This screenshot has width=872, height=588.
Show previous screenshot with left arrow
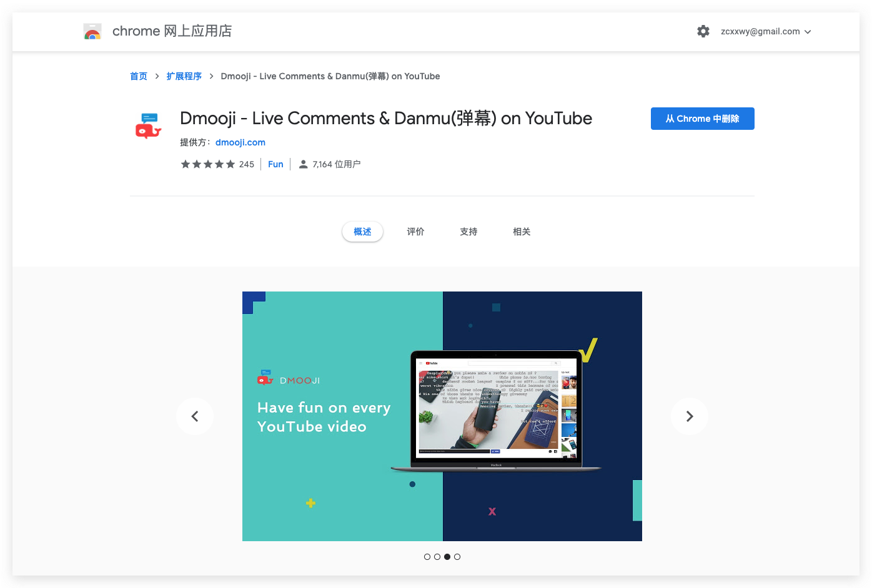pos(195,416)
